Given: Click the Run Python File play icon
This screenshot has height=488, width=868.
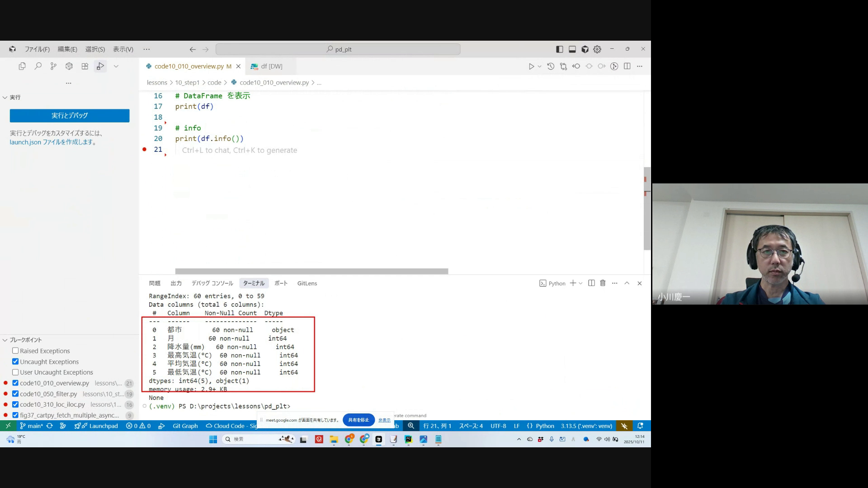Looking at the screenshot, I should (x=531, y=66).
